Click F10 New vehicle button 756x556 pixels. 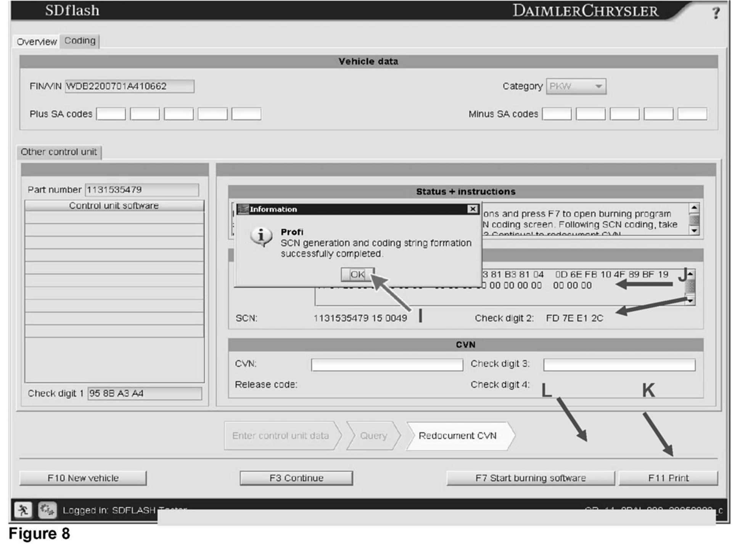(83, 478)
